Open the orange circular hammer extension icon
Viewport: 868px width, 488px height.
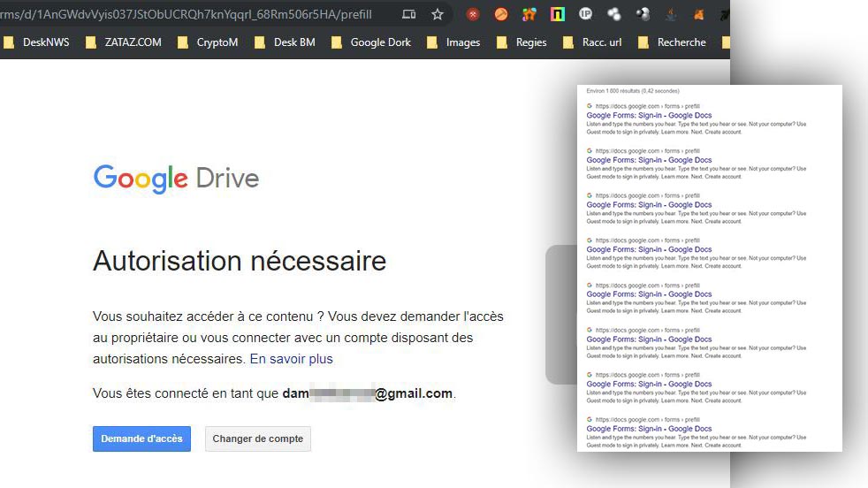click(501, 14)
